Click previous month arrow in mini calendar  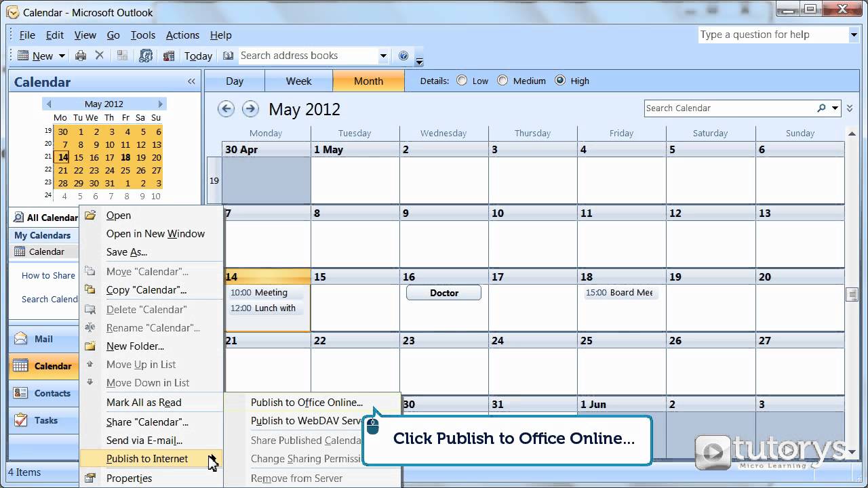(48, 104)
